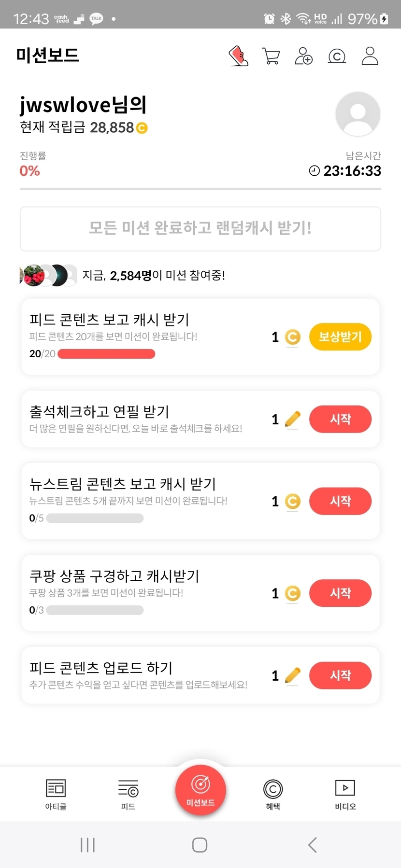This screenshot has height=868, width=401.
Task: Start the 피드 콘텐츠 업로드 하기 mission
Action: (x=340, y=675)
